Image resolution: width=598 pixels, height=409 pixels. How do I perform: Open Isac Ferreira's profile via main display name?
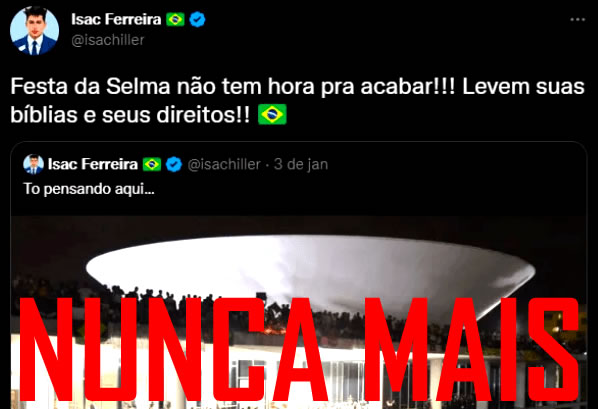pos(116,19)
